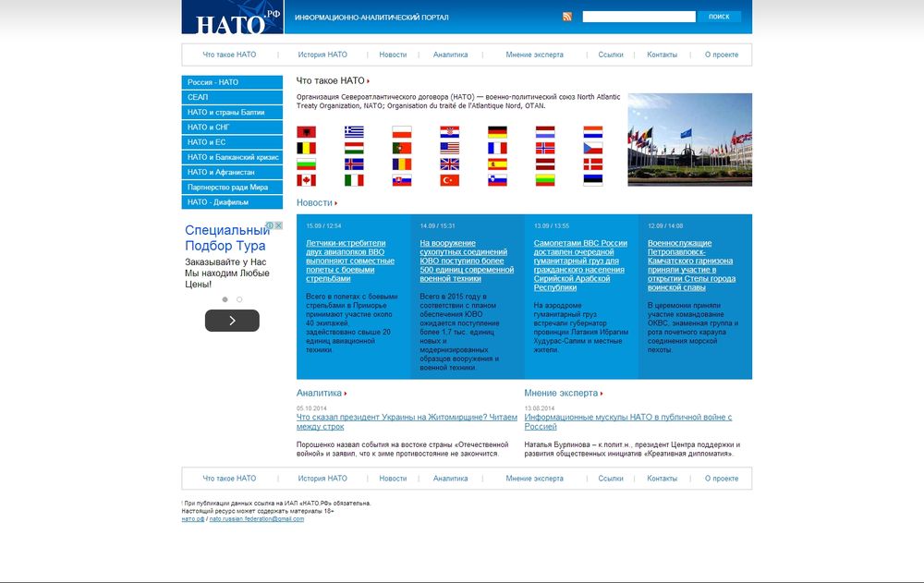Open История НАТО in top navigation
The height and width of the screenshot is (583, 924).
tap(322, 55)
